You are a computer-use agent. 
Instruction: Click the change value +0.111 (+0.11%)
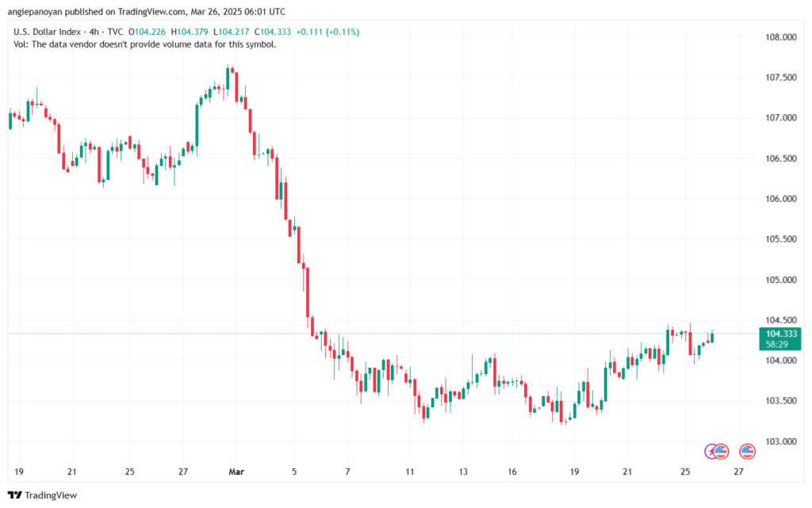tap(327, 32)
